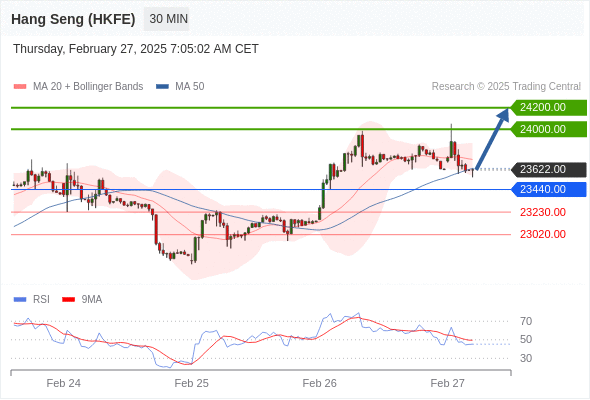Click the RSI blue legend swatch
Image resolution: width=590 pixels, height=400 pixels.
[20, 300]
